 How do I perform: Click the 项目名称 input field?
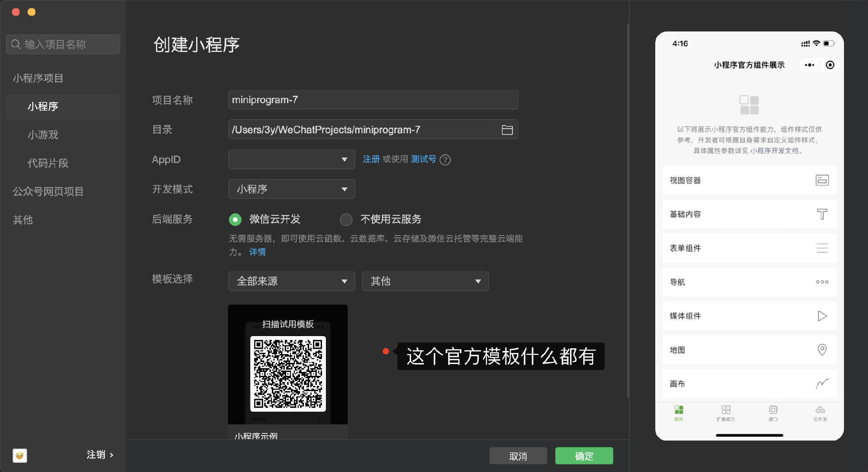click(x=373, y=100)
